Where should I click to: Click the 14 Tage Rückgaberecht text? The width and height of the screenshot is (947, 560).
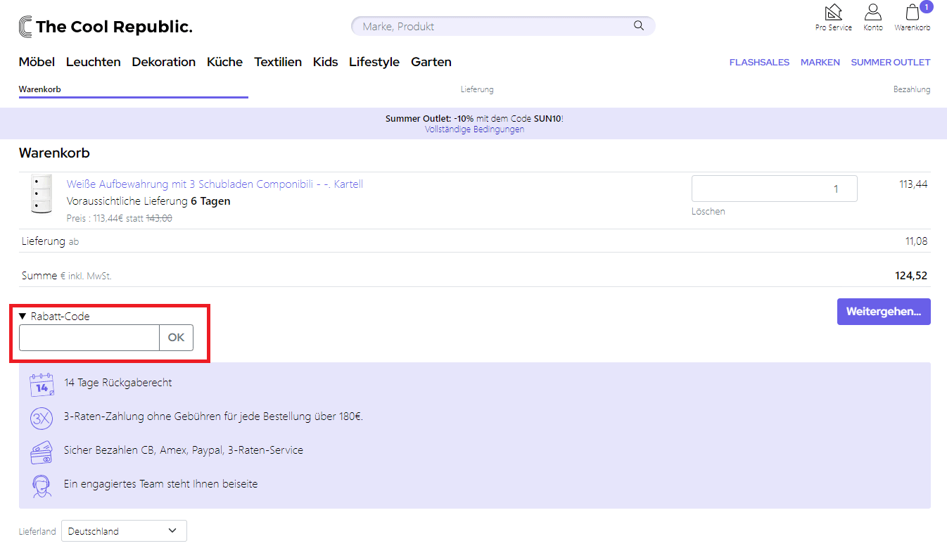pos(118,383)
